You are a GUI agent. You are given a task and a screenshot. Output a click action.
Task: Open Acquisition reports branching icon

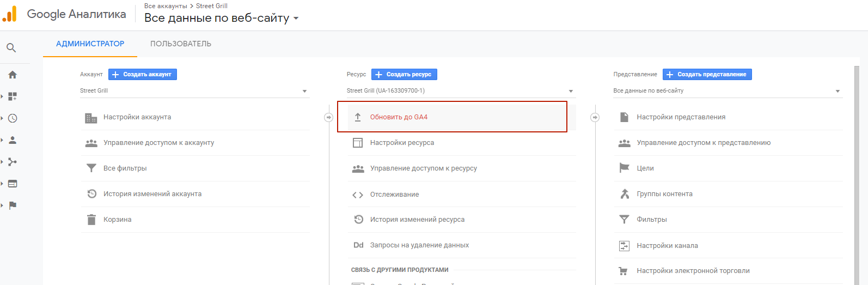pos(13,162)
